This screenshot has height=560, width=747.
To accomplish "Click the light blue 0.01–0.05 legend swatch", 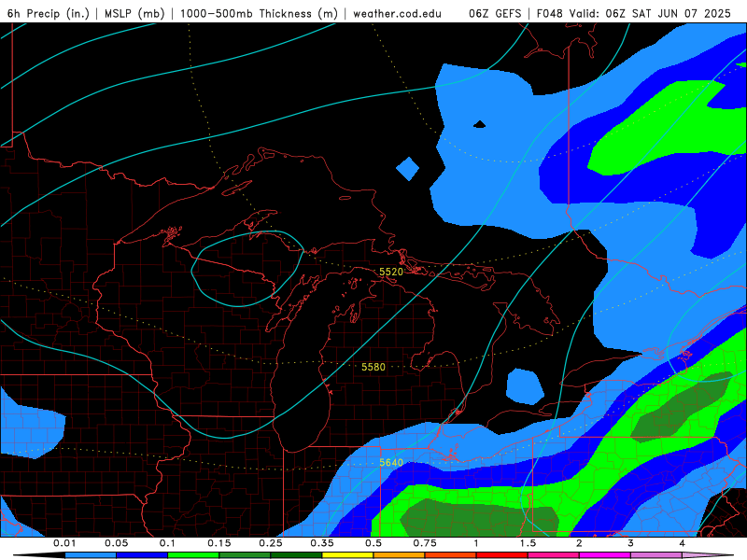I will [91, 555].
